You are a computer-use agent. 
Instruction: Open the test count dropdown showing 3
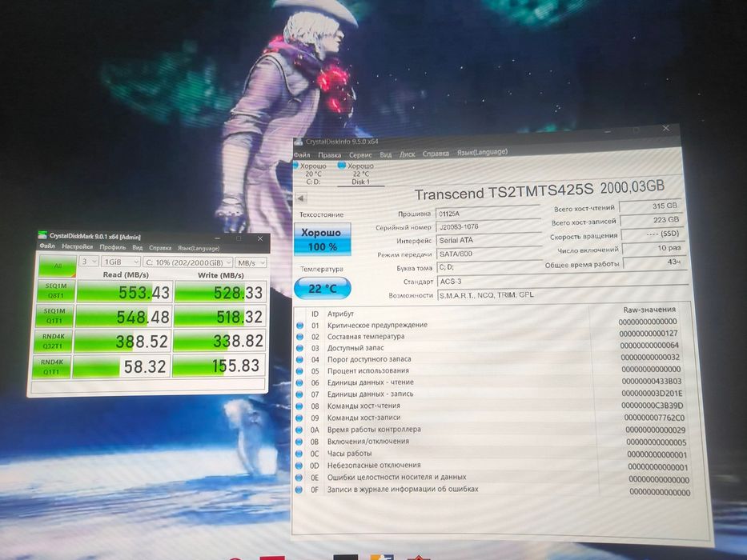[x=89, y=262]
